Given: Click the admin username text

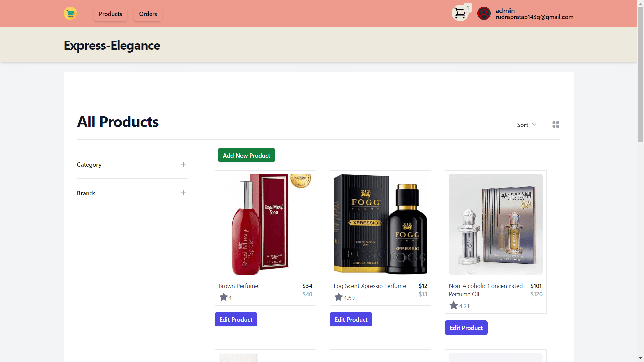Looking at the screenshot, I should 505,11.
